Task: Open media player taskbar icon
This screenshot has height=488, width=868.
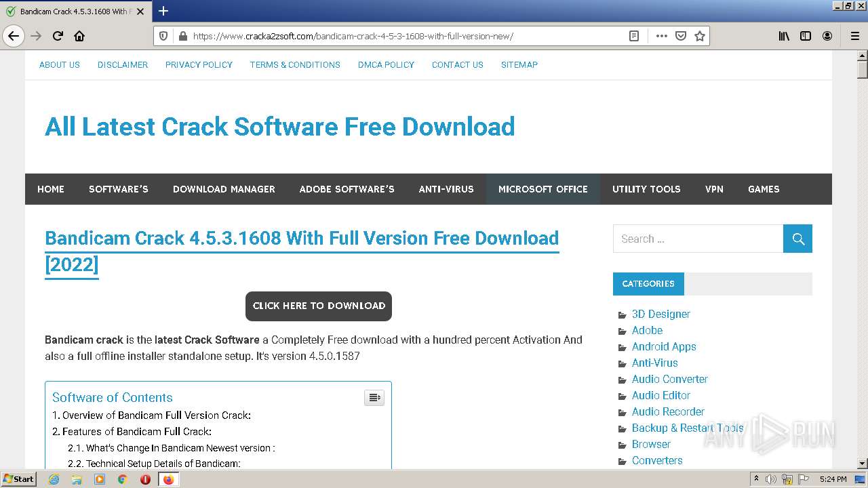Action: click(100, 479)
